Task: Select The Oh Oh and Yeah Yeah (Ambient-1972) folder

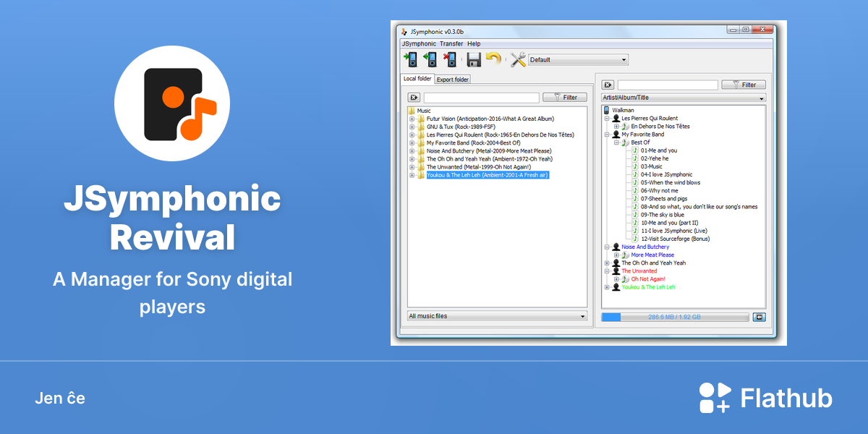Action: (x=490, y=159)
